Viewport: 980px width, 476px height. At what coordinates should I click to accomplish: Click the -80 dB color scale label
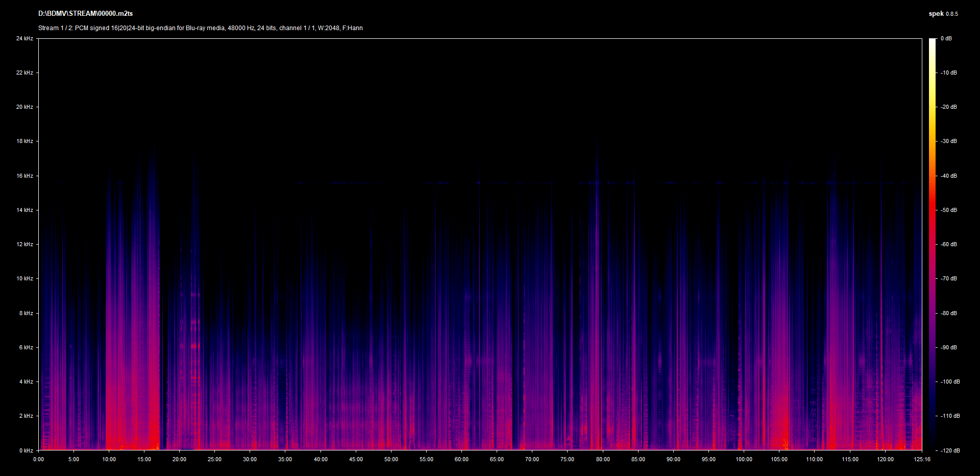pyautogui.click(x=949, y=313)
